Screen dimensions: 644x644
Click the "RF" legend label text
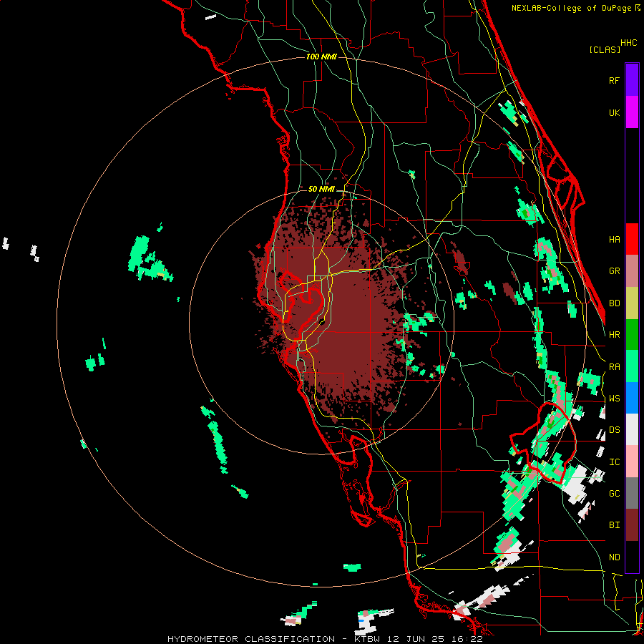pyautogui.click(x=614, y=80)
